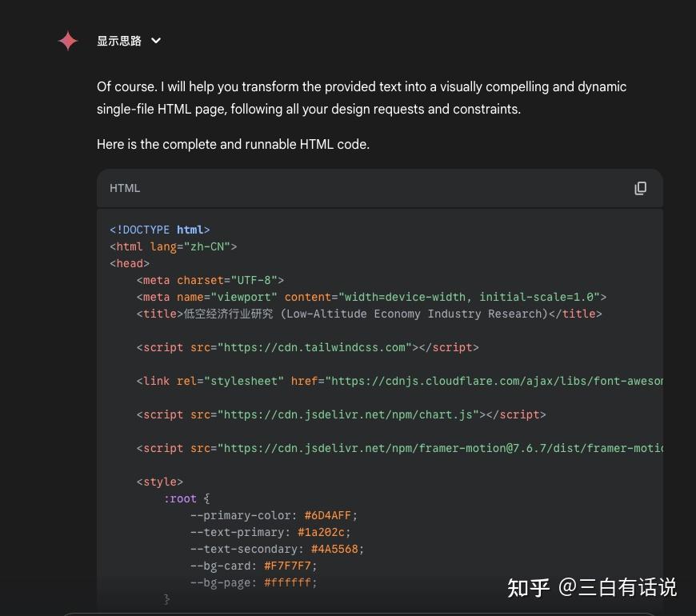Click the Gemini sparkle star icon
Image resolution: width=696 pixels, height=616 pixels.
[68, 41]
